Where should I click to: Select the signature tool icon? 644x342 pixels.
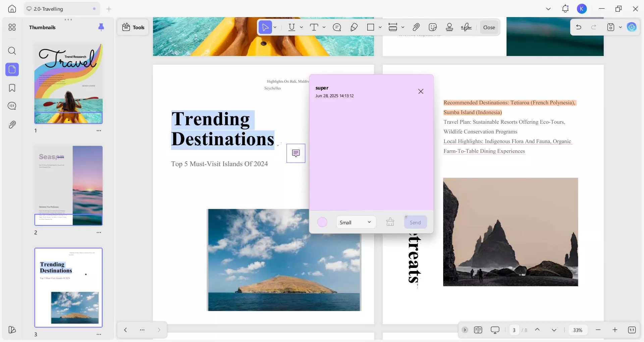[x=466, y=27]
